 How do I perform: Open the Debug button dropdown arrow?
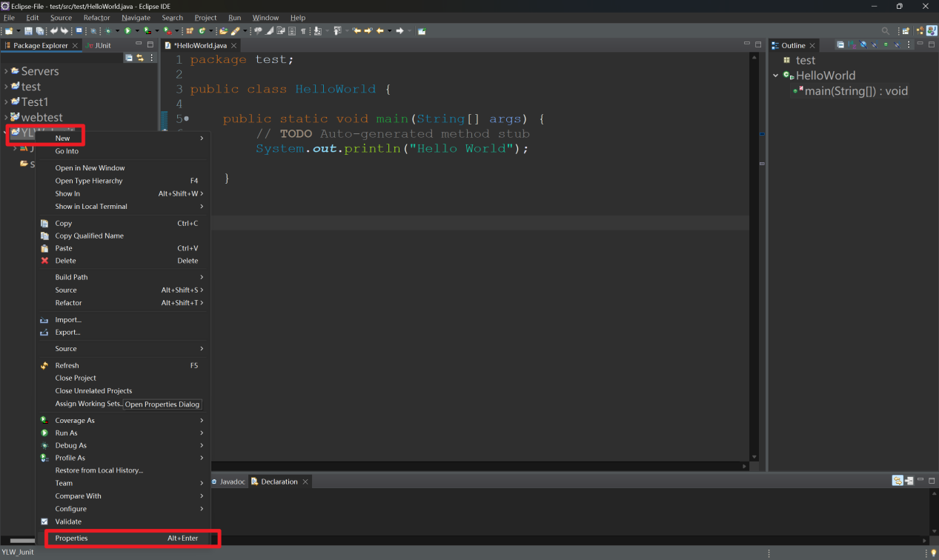pyautogui.click(x=118, y=31)
